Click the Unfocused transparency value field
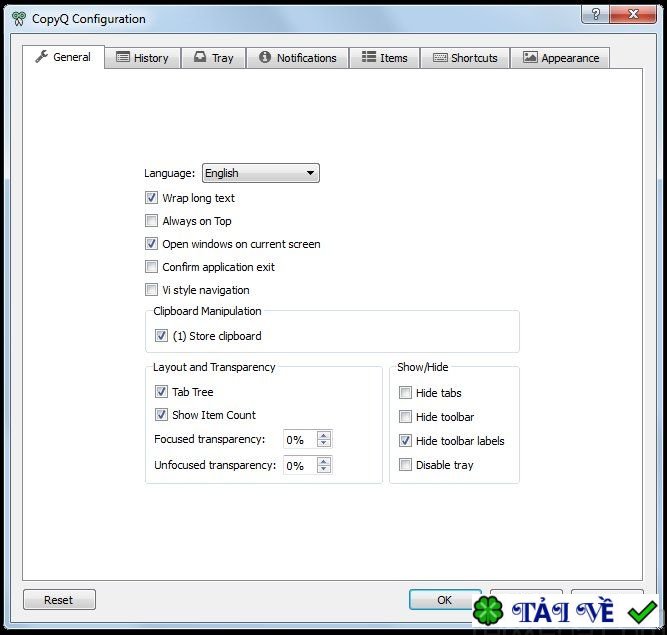Viewport: 667px width, 635px height. pos(300,466)
